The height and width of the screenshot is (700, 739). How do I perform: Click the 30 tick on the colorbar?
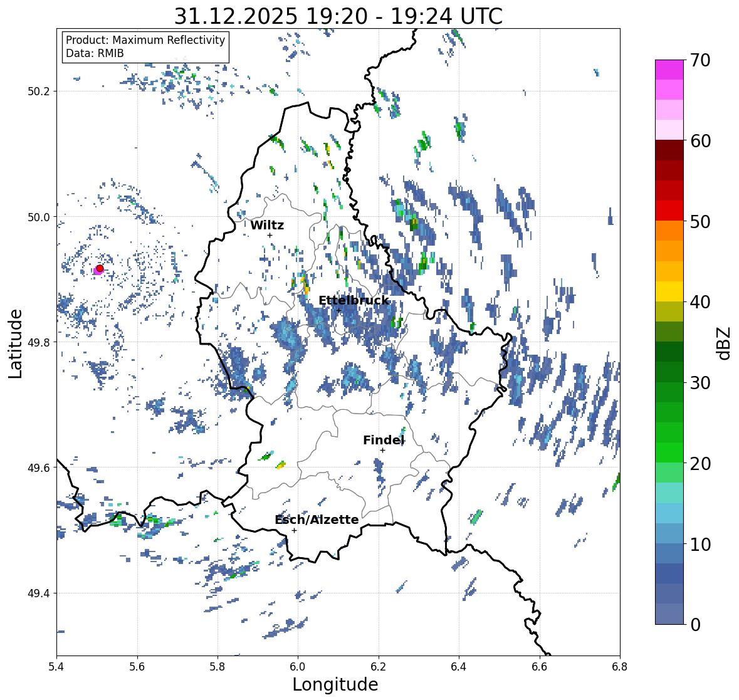[x=700, y=382]
